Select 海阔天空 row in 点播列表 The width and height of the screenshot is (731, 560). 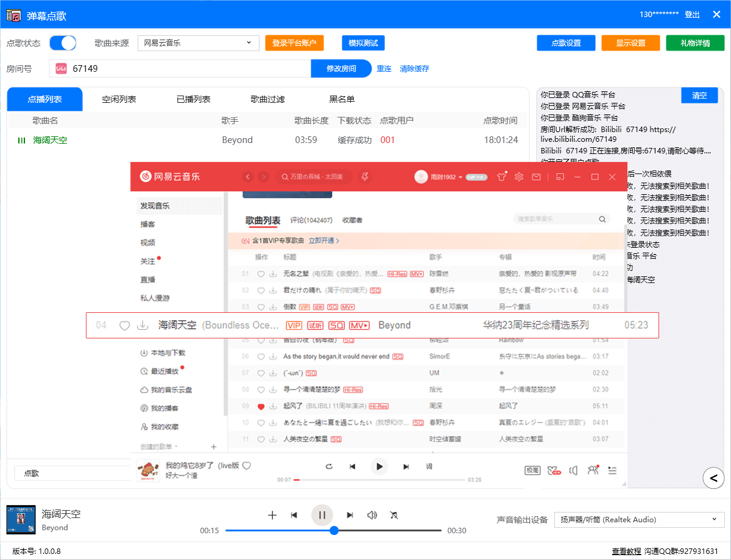pyautogui.click(x=267, y=140)
